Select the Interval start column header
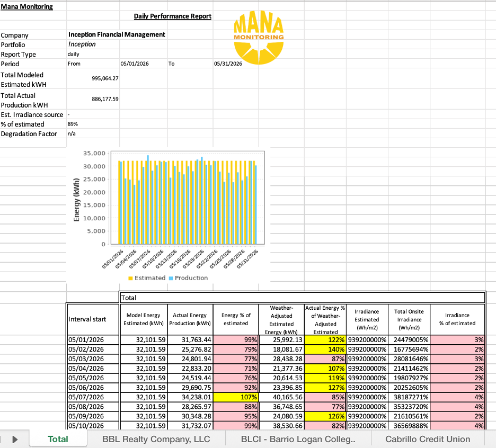This screenshot has height=448, width=496. click(x=93, y=319)
